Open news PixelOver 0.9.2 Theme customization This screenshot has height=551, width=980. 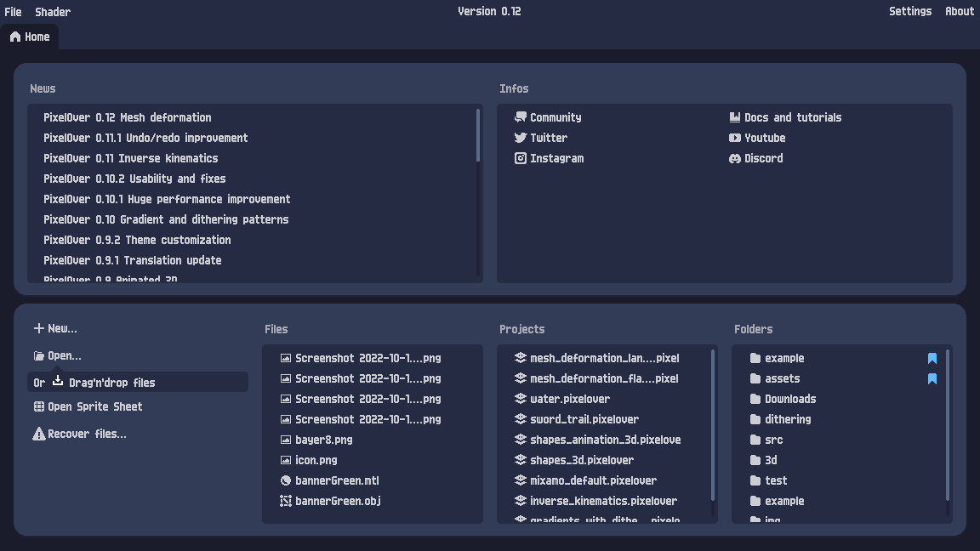point(137,240)
